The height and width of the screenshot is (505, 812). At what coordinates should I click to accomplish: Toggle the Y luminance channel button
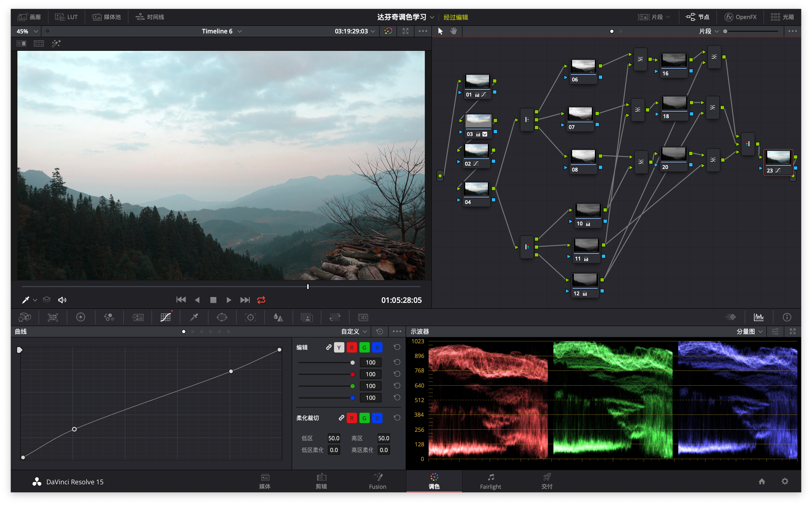339,348
